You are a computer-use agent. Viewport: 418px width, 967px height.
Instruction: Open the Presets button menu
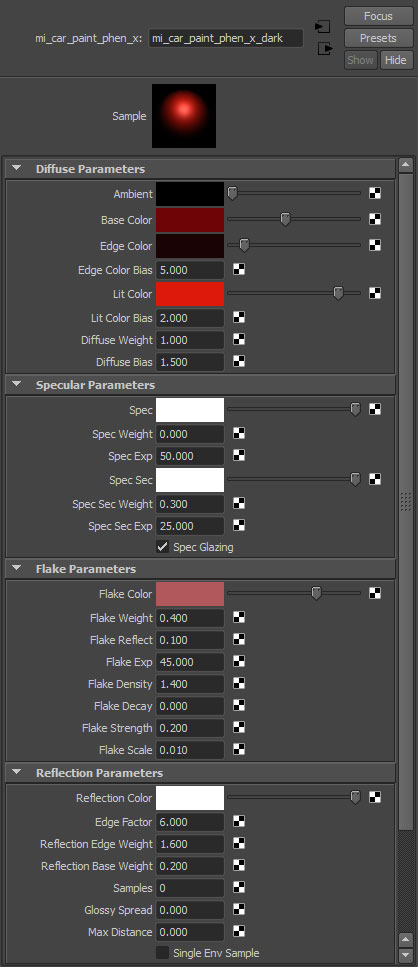coord(378,38)
